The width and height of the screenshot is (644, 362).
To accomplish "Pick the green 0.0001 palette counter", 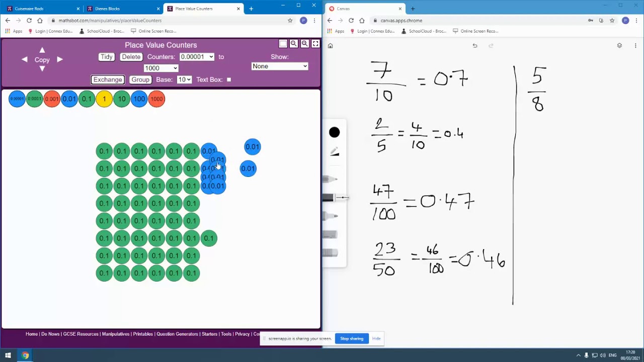I will click(x=34, y=99).
